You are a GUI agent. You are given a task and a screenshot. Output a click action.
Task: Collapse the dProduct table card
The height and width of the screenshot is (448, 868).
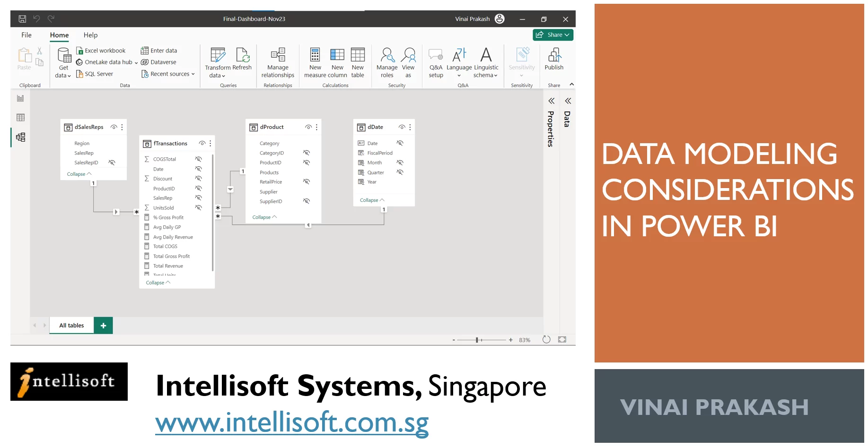(x=264, y=217)
